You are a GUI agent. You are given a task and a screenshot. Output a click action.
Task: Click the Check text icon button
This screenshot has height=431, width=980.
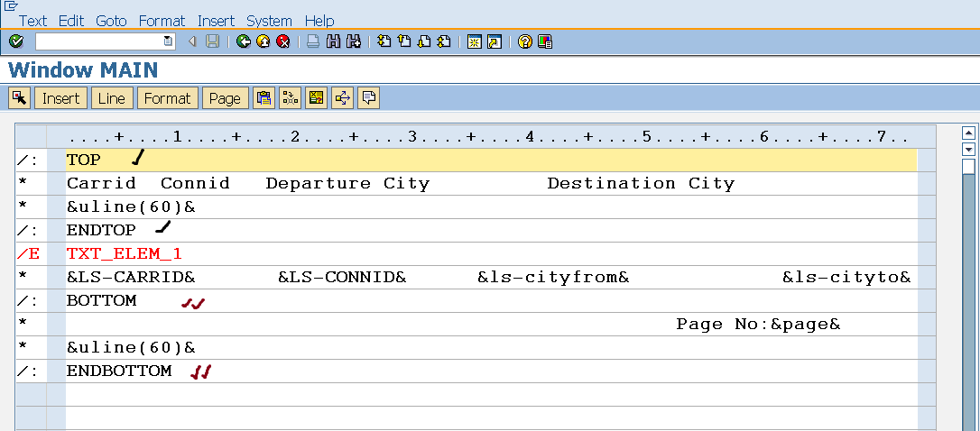tap(316, 98)
